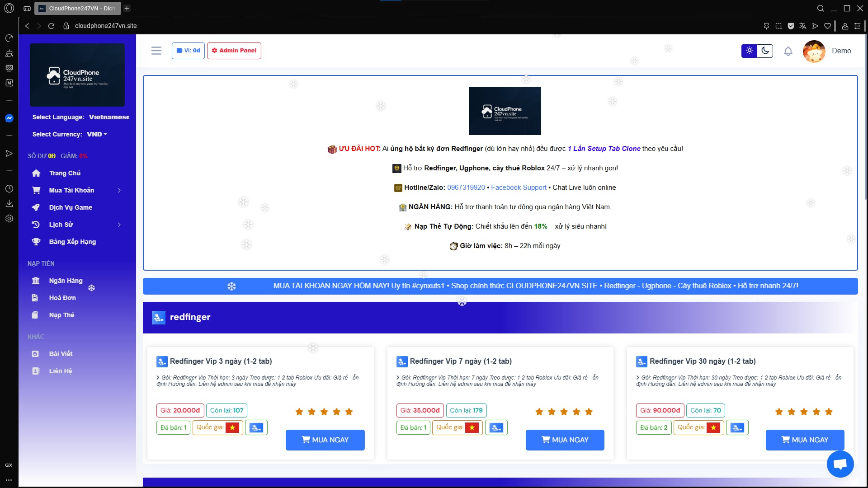Click the history clock icon beside Lịch Sử
The image size is (868, 488).
[36, 225]
